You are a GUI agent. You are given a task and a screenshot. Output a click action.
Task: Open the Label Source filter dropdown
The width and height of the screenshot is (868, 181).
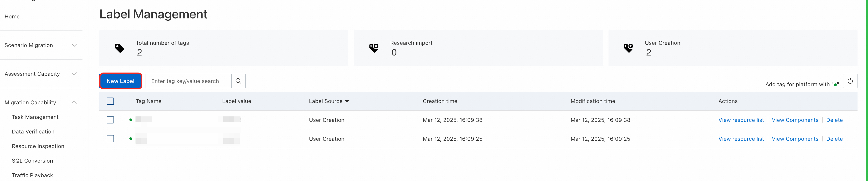tap(347, 101)
